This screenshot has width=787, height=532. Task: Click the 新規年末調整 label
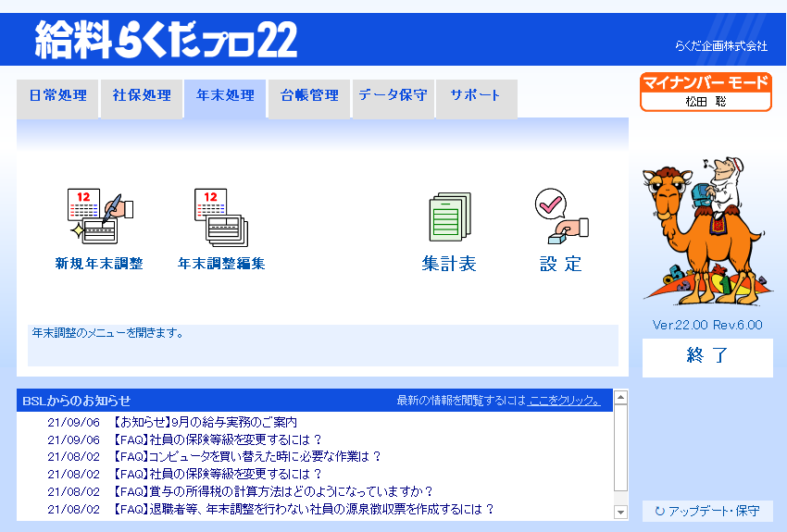pos(99,264)
